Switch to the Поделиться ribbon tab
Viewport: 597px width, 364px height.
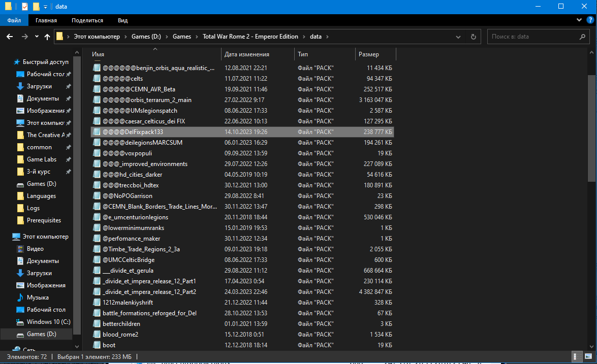tap(87, 20)
